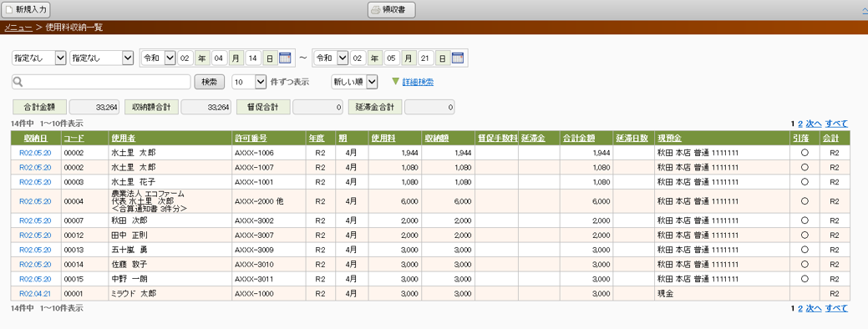
Task: Open R02.05.20 date link for 五十嵐 勇
Action: (x=35, y=250)
